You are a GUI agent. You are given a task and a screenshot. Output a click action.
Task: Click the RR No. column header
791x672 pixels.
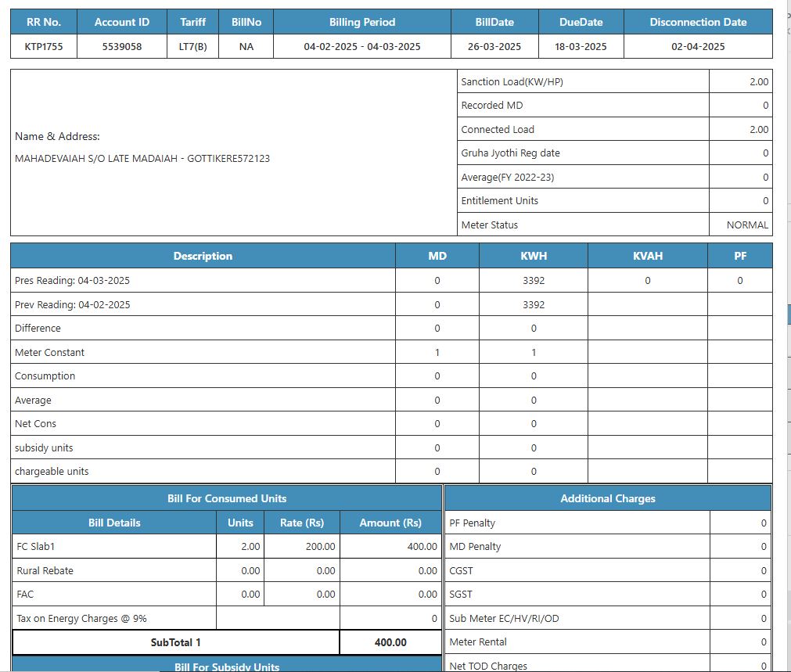43,22
